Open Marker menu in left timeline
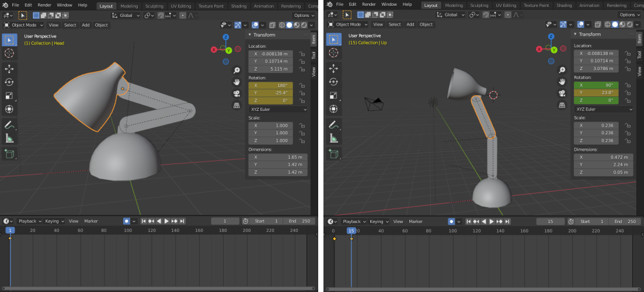 [x=91, y=221]
